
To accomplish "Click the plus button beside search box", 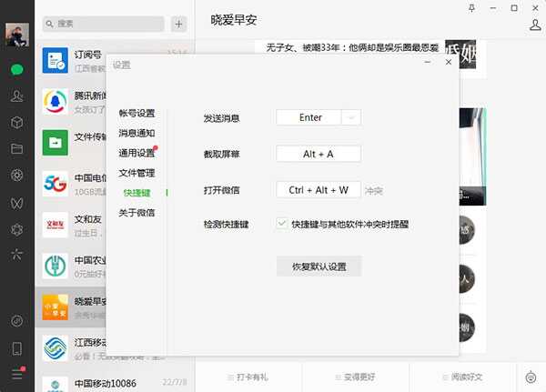I will (178, 24).
